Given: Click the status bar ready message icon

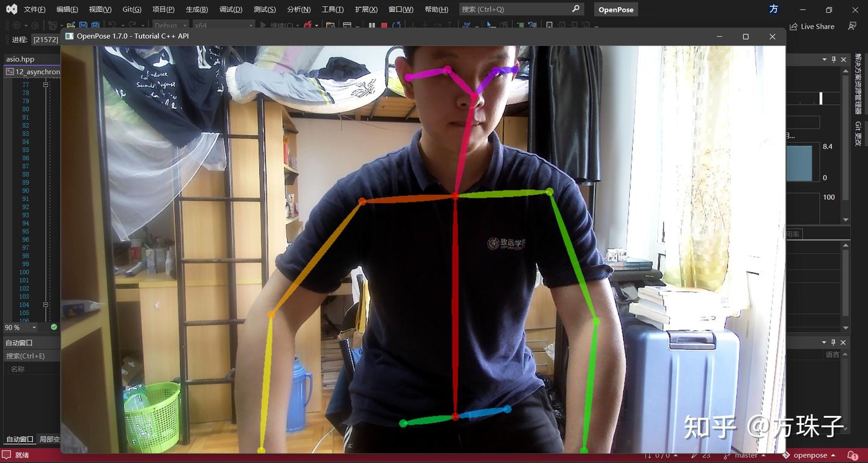Looking at the screenshot, I should pyautogui.click(x=7, y=455).
